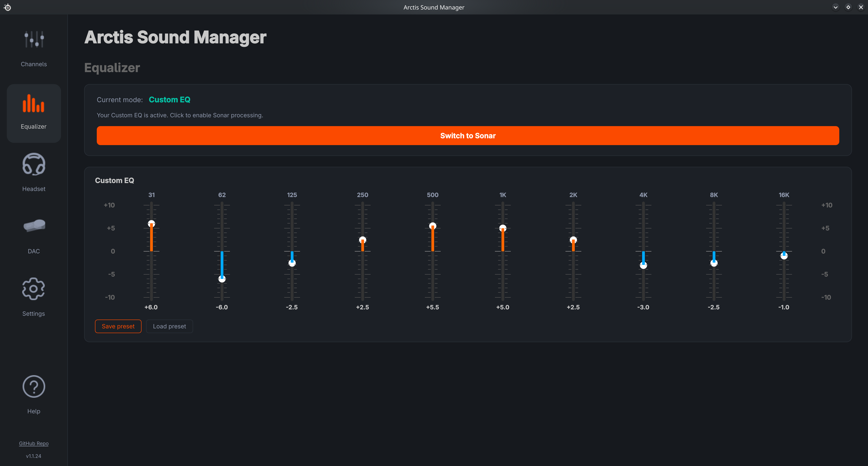
Task: Switch to the Equalizer label tab
Action: point(34,126)
